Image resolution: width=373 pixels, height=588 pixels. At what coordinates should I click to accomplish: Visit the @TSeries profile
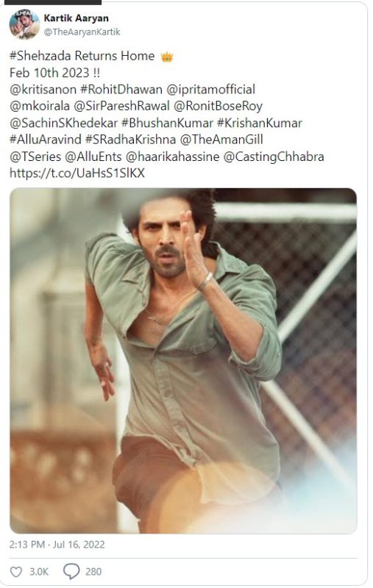click(35, 157)
